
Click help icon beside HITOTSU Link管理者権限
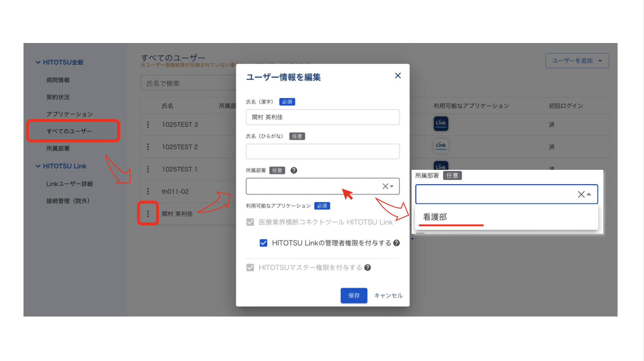pos(397,243)
